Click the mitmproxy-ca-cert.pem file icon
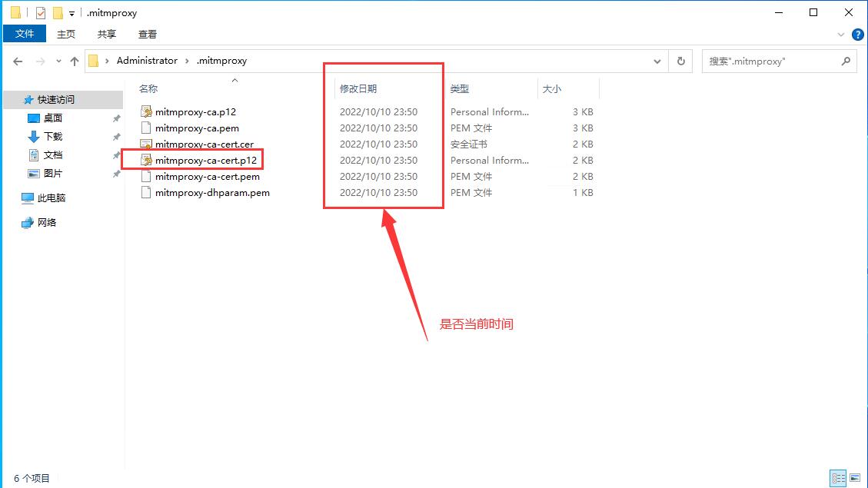This screenshot has height=488, width=868. [146, 177]
